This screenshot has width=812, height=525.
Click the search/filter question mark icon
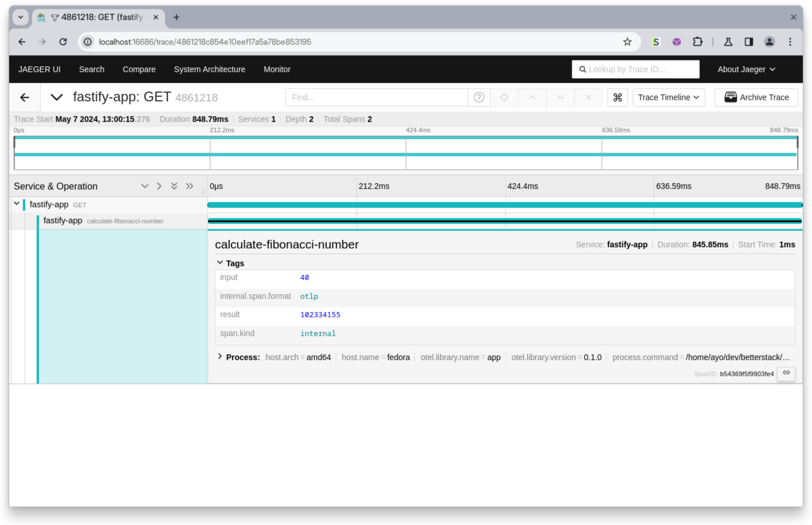pos(479,97)
